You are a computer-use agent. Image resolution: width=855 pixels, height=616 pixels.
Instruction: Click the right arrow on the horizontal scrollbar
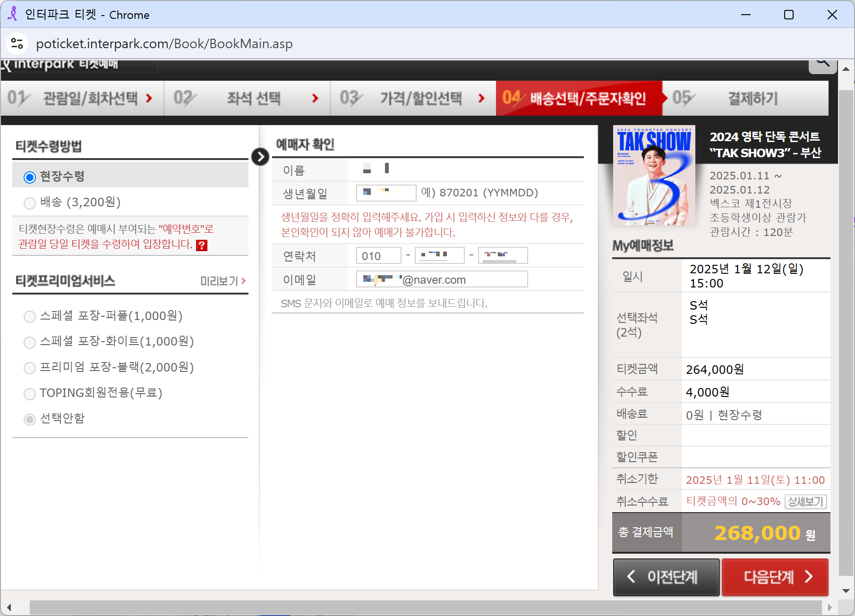pos(829,607)
